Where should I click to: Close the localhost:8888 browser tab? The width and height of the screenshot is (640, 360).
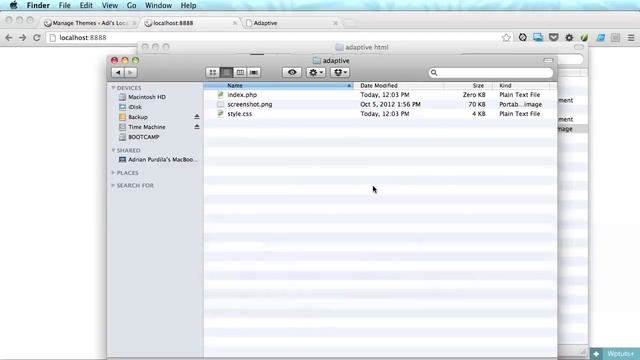(235, 23)
